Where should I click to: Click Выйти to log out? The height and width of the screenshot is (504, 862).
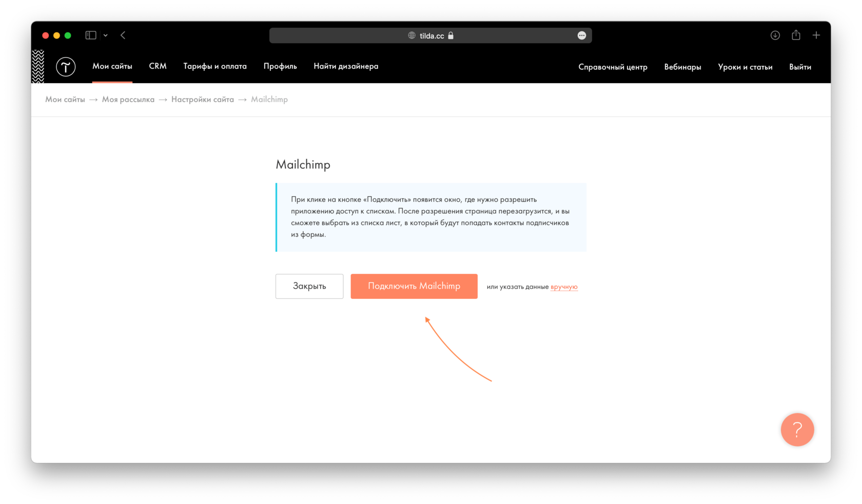point(800,67)
